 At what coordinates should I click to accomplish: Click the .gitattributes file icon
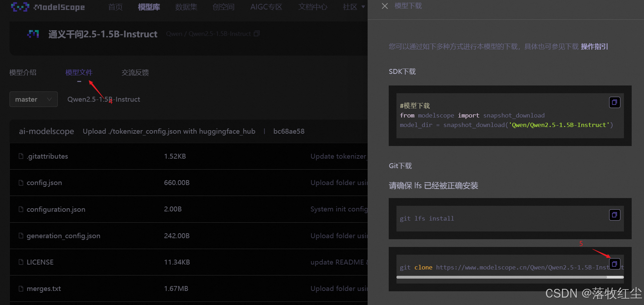tap(21, 156)
